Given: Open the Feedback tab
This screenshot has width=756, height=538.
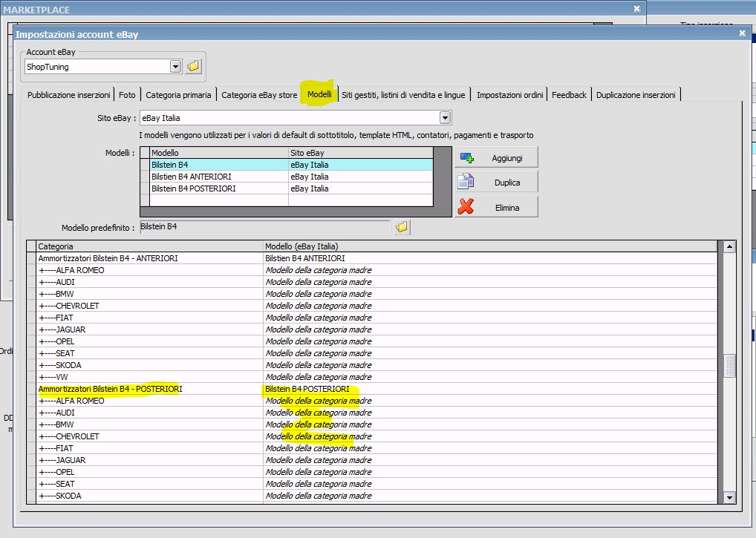Looking at the screenshot, I should click(x=569, y=95).
